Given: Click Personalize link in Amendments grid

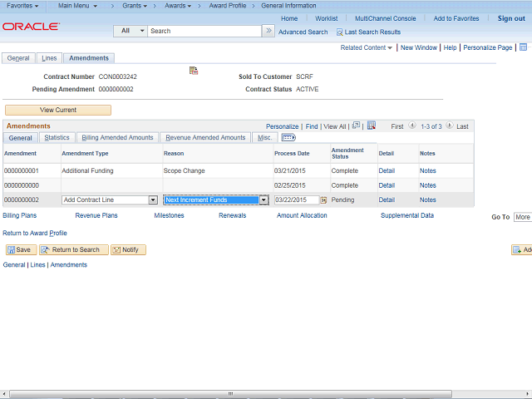Looking at the screenshot, I should coord(283,126).
